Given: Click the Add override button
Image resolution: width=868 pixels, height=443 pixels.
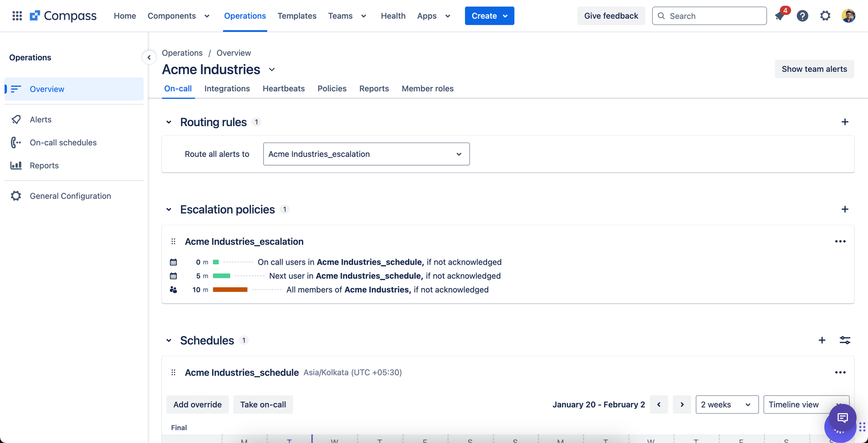Looking at the screenshot, I should click(198, 405).
